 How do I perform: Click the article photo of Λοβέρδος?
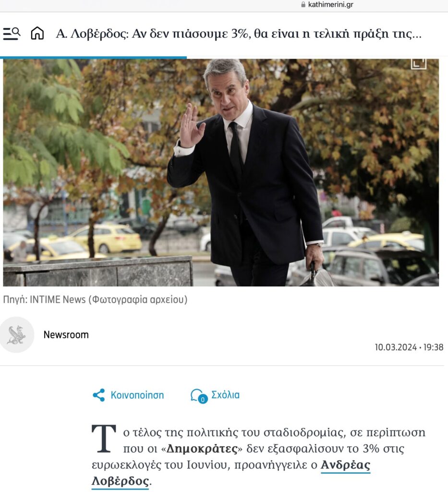[221, 172]
